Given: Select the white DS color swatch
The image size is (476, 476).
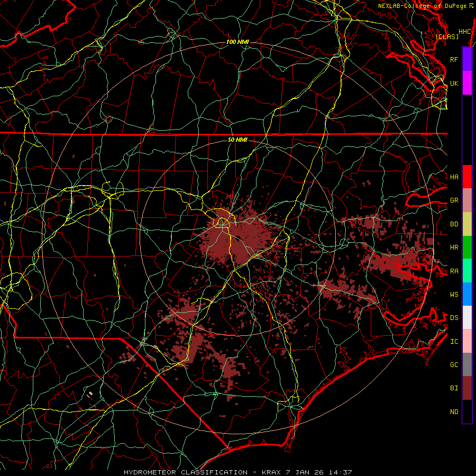Looking at the screenshot, I should tap(467, 317).
